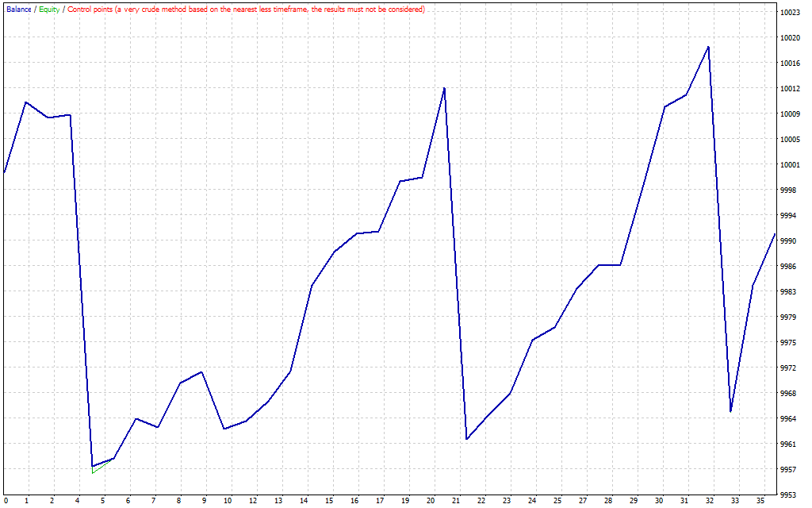Image resolution: width=812 pixels, height=508 pixels.
Task: Click the 10001 value on the vertical axis
Action: click(789, 165)
